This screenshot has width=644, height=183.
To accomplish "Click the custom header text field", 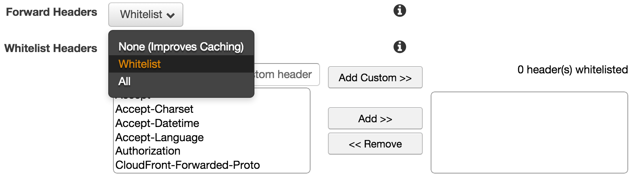I will (x=286, y=75).
